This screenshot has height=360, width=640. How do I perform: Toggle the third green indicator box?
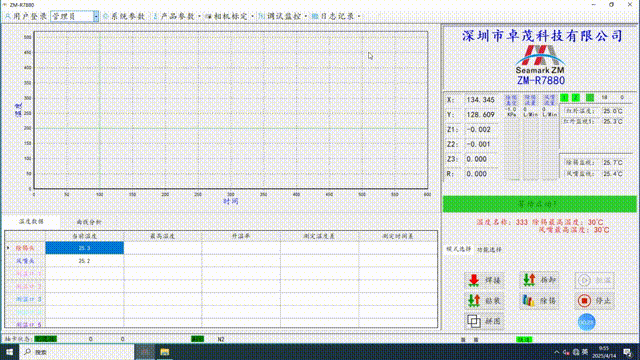tap(590, 98)
